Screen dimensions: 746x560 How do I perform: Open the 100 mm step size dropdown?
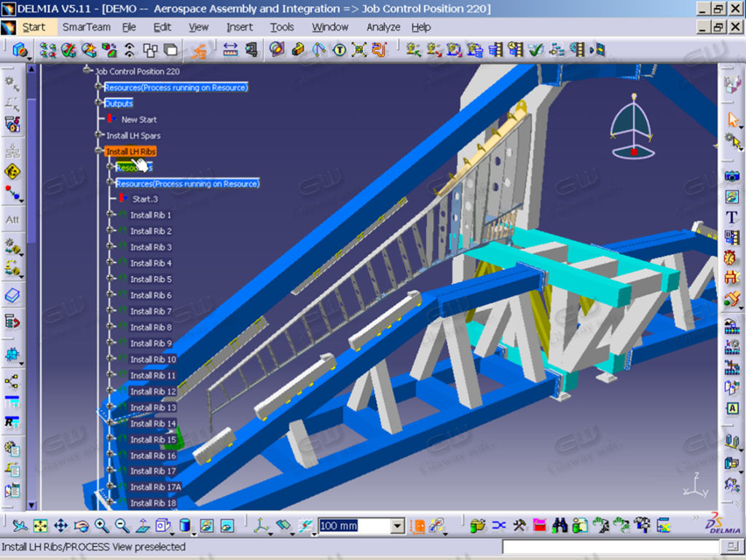click(397, 526)
